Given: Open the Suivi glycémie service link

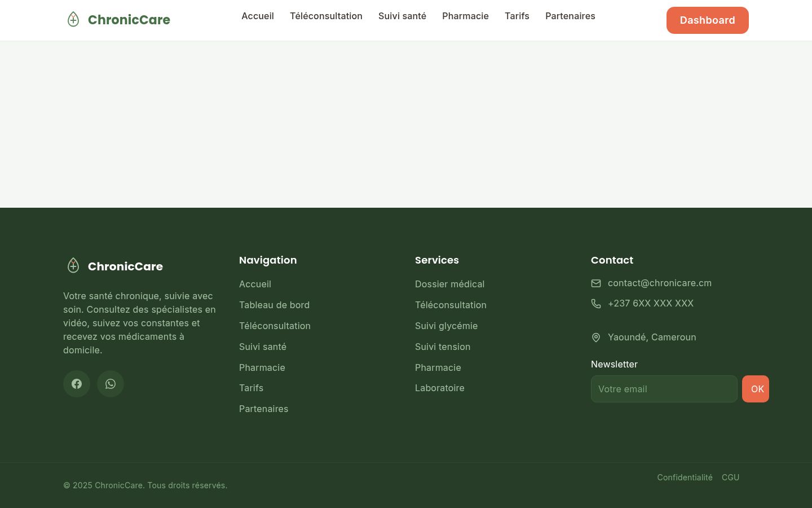Looking at the screenshot, I should (x=446, y=326).
